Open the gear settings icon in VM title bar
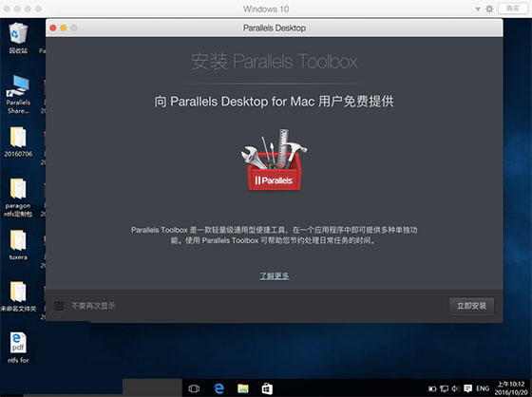 click(x=489, y=9)
